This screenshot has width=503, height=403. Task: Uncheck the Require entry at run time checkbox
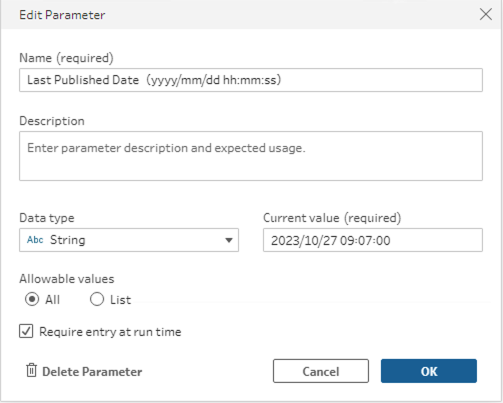26,331
